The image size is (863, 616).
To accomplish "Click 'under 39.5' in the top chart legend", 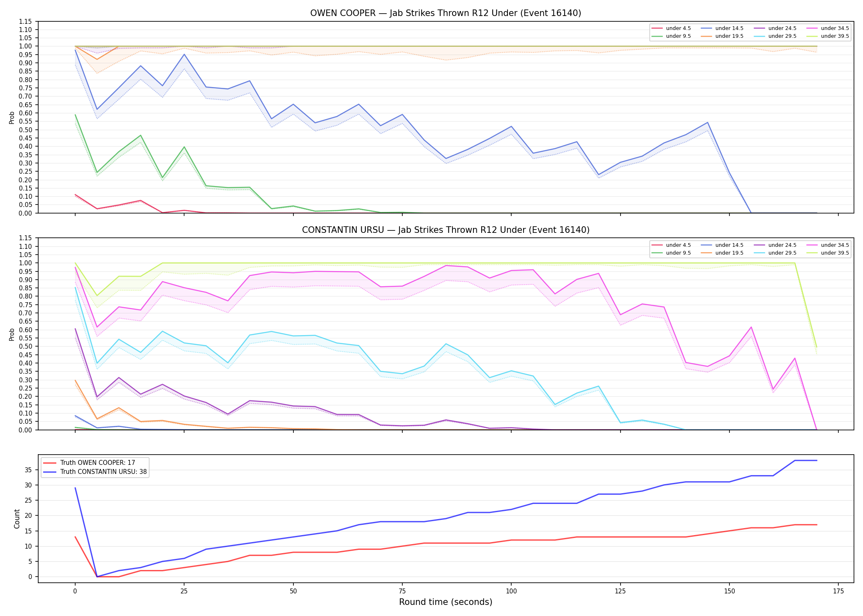I will (x=835, y=36).
